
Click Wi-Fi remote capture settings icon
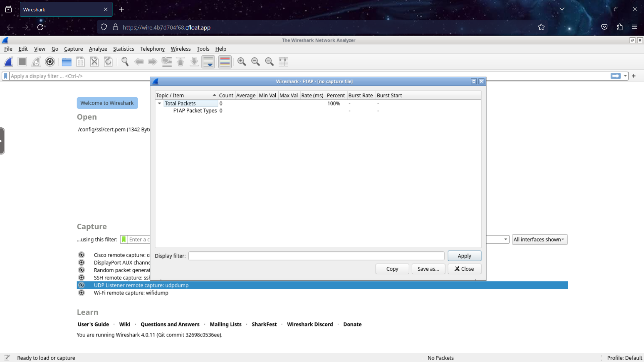[81, 293]
